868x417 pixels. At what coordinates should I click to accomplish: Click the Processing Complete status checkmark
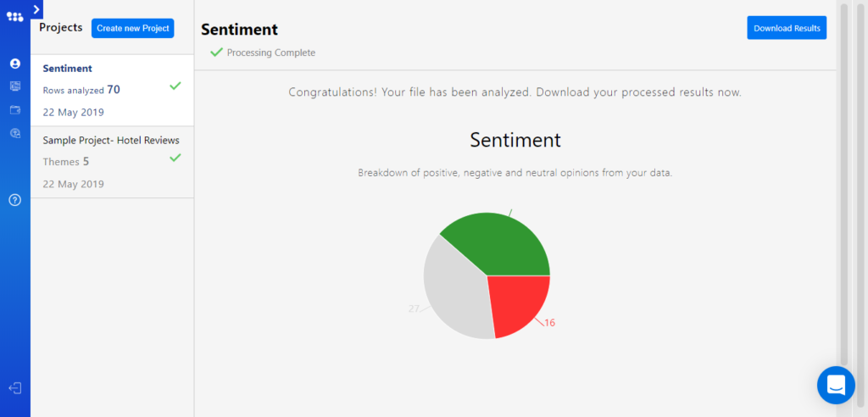coord(216,53)
